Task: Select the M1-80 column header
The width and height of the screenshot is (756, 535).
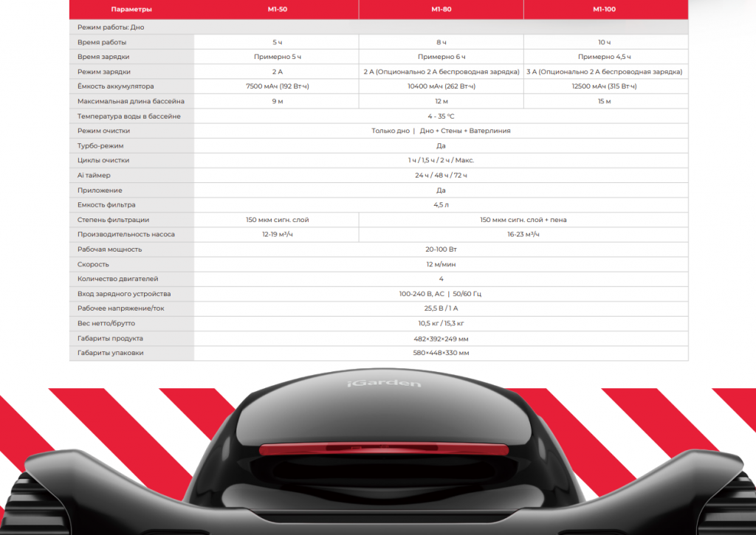Action: (441, 9)
